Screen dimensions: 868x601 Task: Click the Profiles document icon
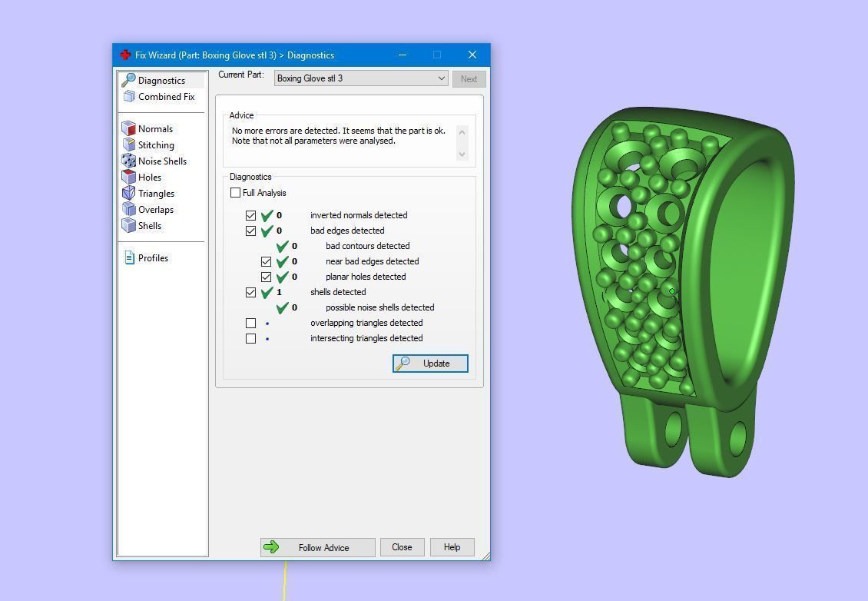coord(129,257)
